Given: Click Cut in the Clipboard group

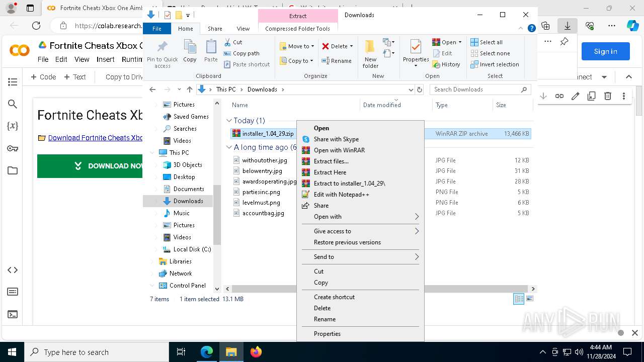Looking at the screenshot, I should click(x=233, y=42).
